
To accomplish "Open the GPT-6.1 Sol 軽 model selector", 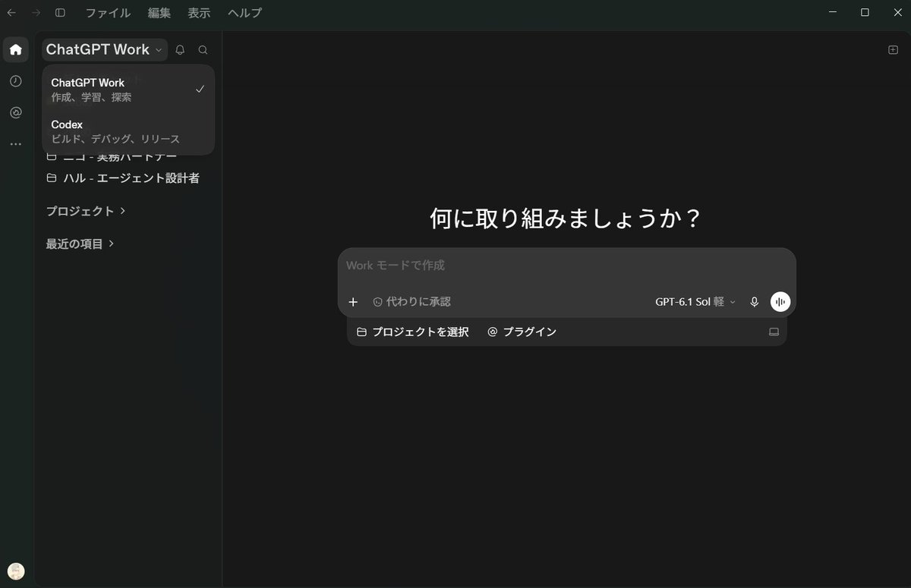I will pos(695,302).
